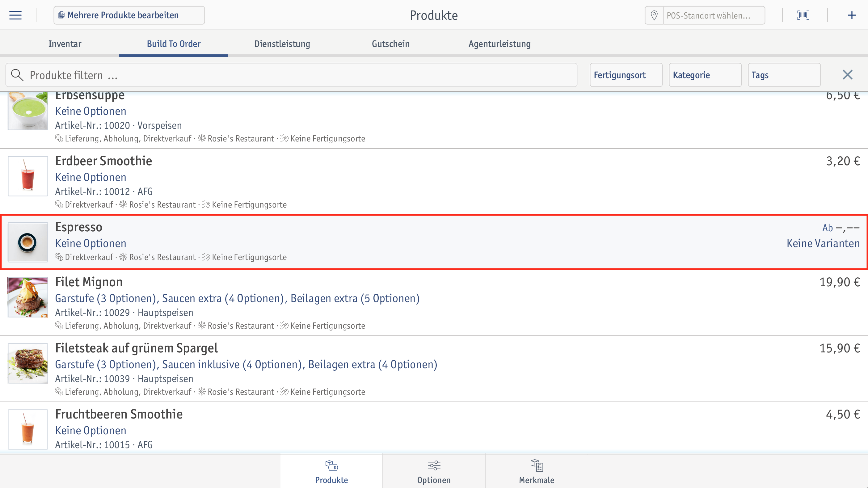Open the Espresso product row
The width and height of the screenshot is (868, 488).
[x=434, y=242]
